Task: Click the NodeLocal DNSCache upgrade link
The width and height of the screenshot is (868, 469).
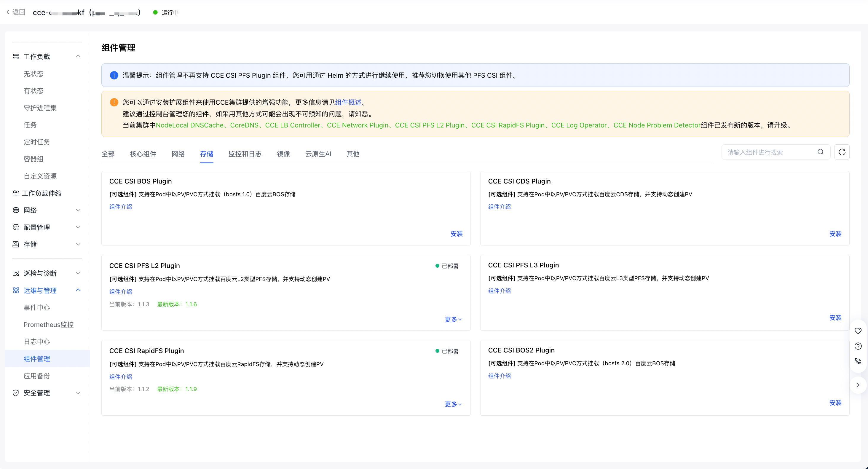Action: [190, 125]
